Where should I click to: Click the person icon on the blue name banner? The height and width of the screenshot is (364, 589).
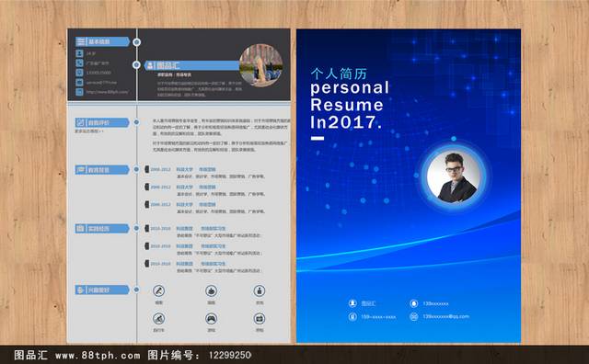coord(150,65)
